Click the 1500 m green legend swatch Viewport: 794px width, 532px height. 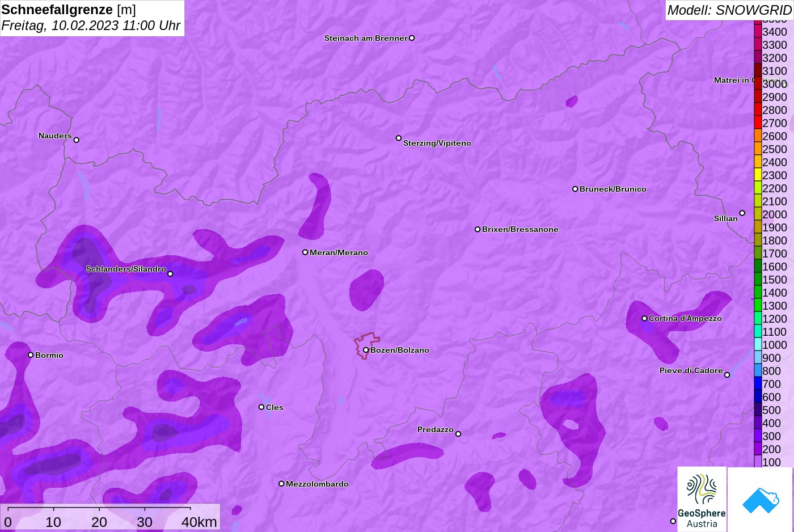(758, 279)
